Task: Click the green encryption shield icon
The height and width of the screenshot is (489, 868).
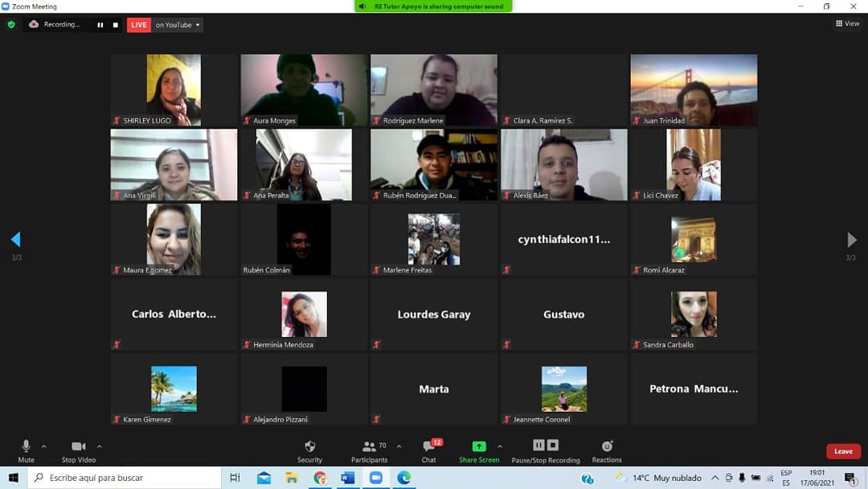Action: pos(11,24)
